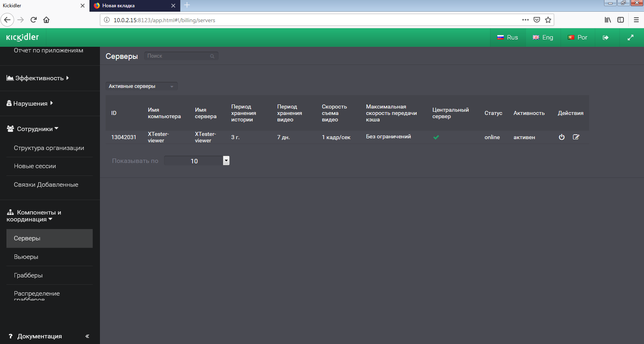Click the Имя компьютера column header

[x=164, y=113]
